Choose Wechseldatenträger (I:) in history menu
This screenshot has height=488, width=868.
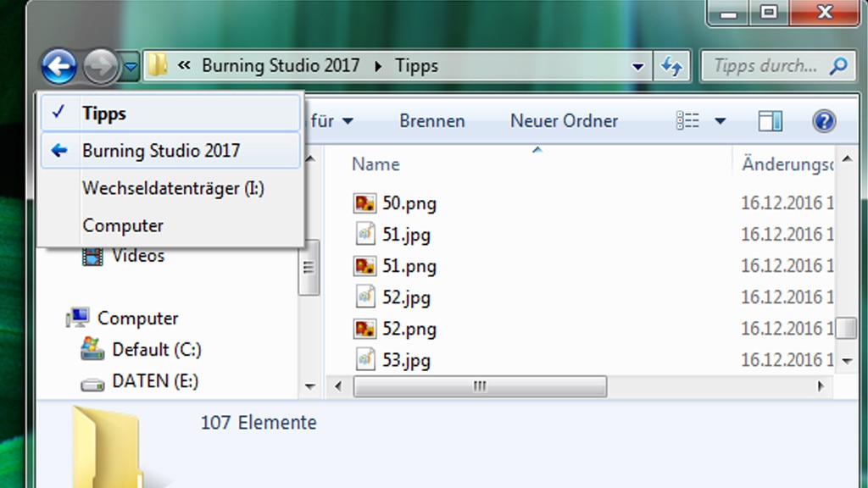pos(171,188)
